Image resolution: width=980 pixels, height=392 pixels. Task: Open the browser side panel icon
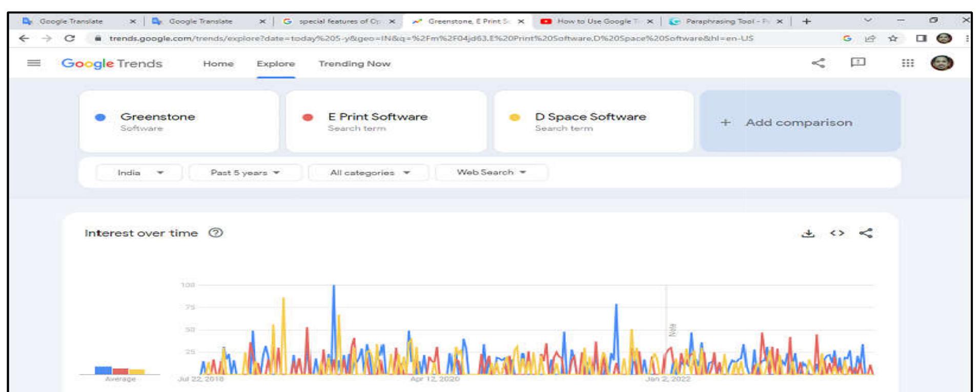921,38
